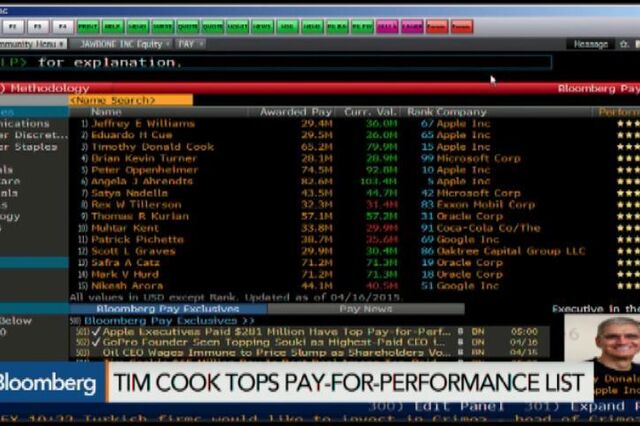Screen dimensions: 640x426
Task: Click the PG BK page back button
Action: tap(337, 27)
